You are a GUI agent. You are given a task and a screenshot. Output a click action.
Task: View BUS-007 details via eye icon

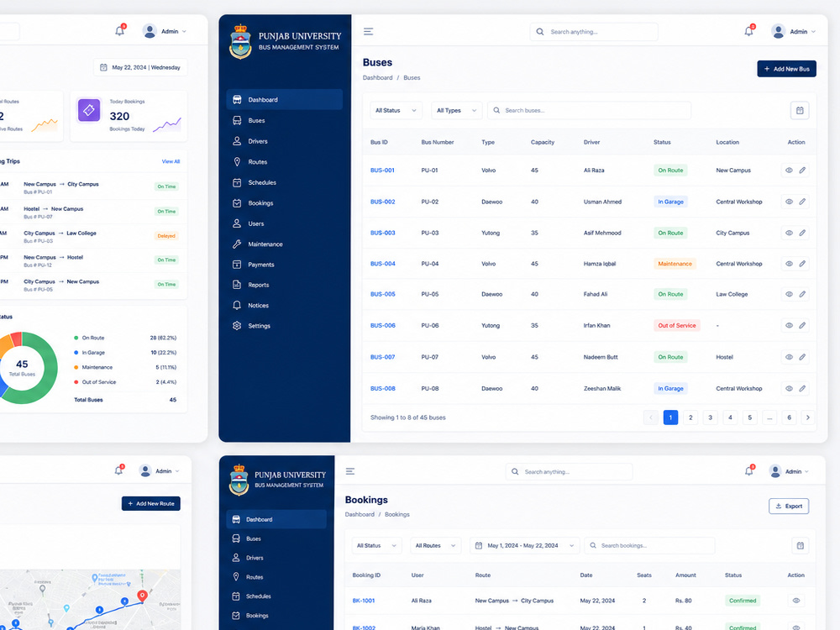789,357
